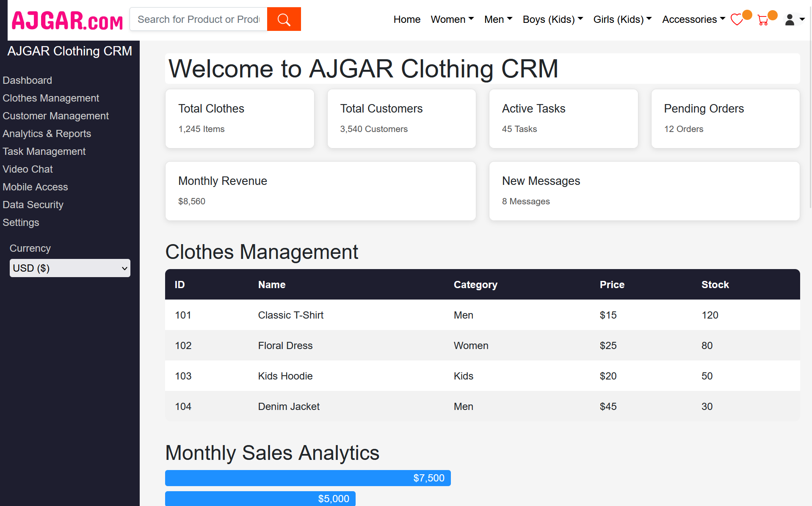Open Clothes Management from the sidebar
The image size is (812, 506).
tap(51, 98)
